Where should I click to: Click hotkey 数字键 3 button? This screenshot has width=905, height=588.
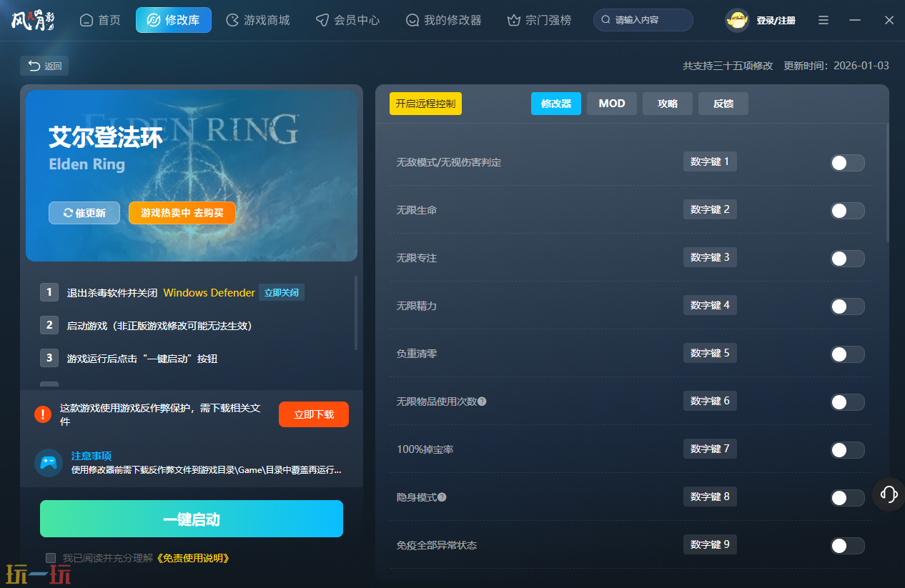pyautogui.click(x=710, y=257)
